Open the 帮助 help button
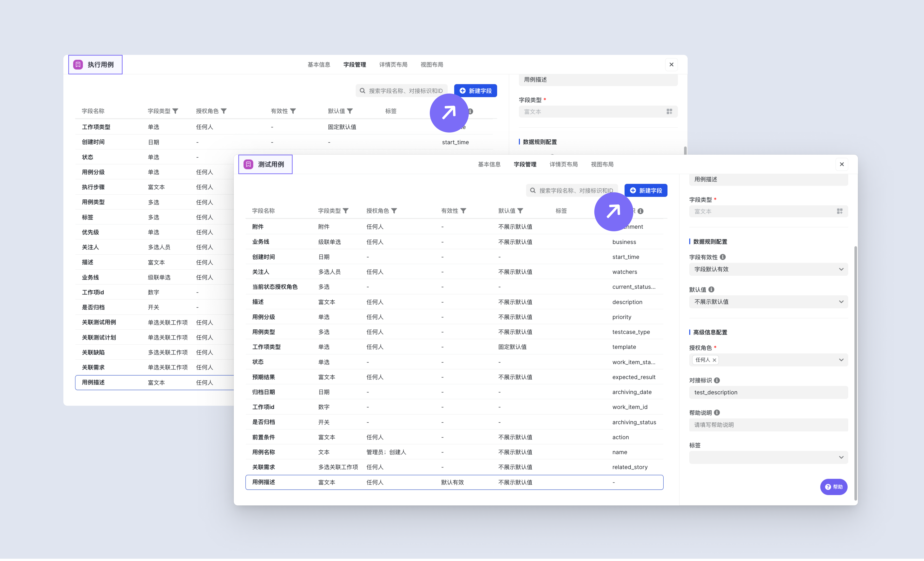 coord(834,487)
